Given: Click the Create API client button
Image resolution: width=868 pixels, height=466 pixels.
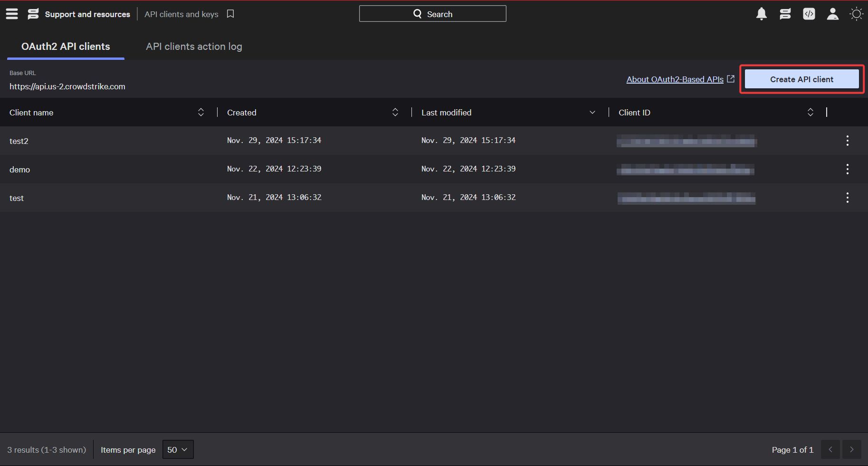Looking at the screenshot, I should 802,79.
